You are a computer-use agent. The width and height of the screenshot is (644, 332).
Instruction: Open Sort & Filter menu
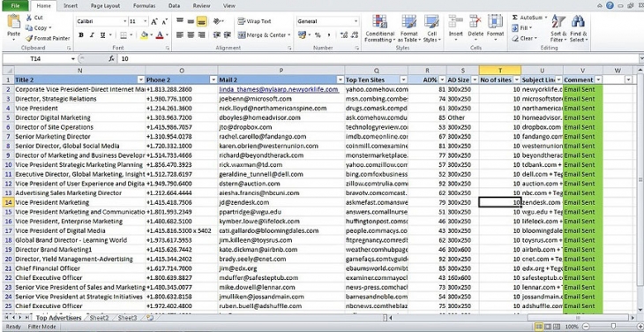point(558,28)
